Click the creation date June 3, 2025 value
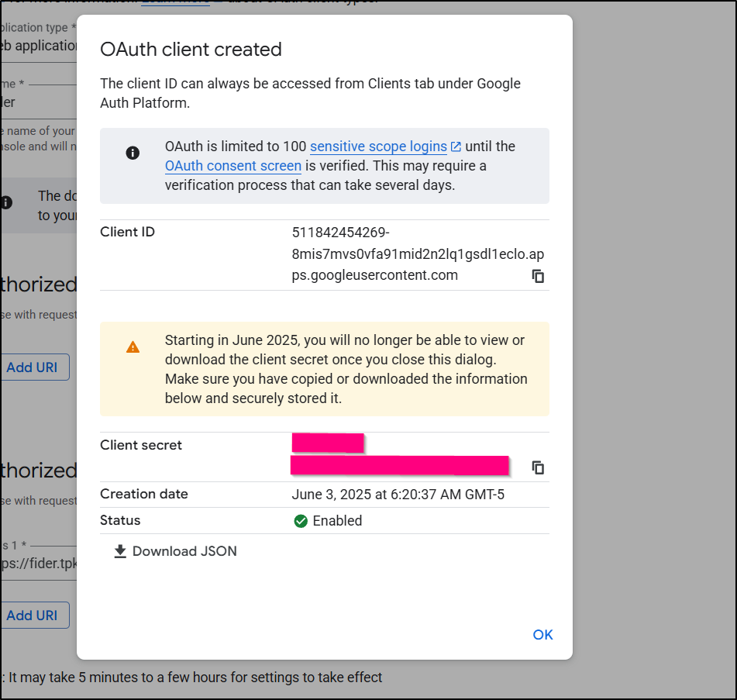Viewport: 737px width, 700px height. tap(398, 495)
